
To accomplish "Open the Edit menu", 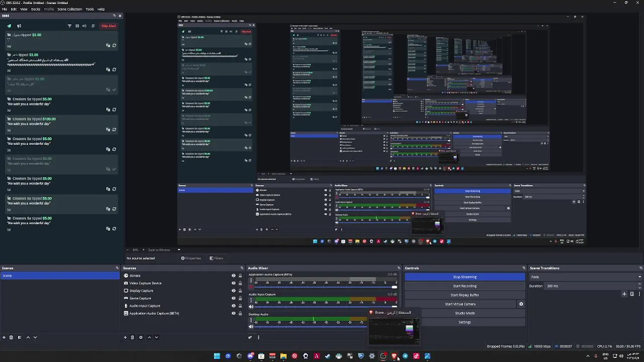I will pos(14,9).
